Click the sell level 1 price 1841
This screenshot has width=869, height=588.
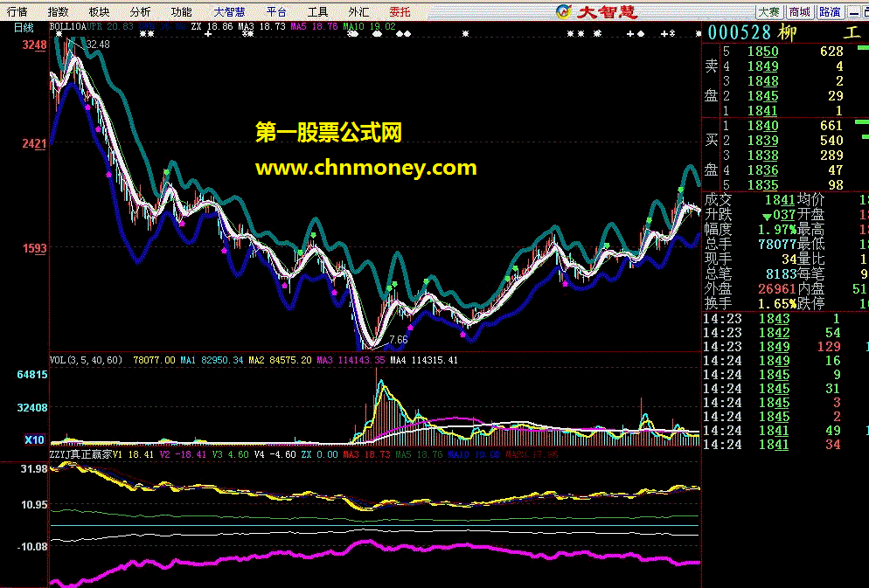[762, 111]
